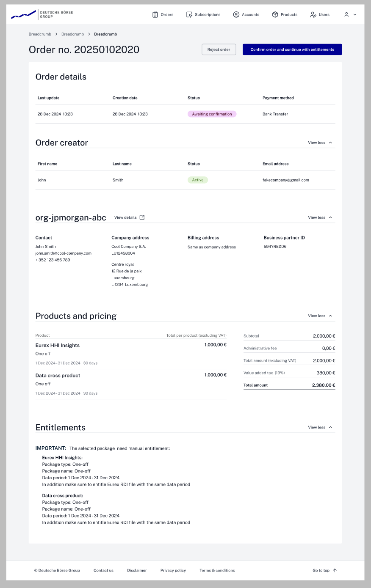Screen dimensions: 371x588
Task: Navigate to the first Breadcrumb link
Action: pyautogui.click(x=39, y=34)
